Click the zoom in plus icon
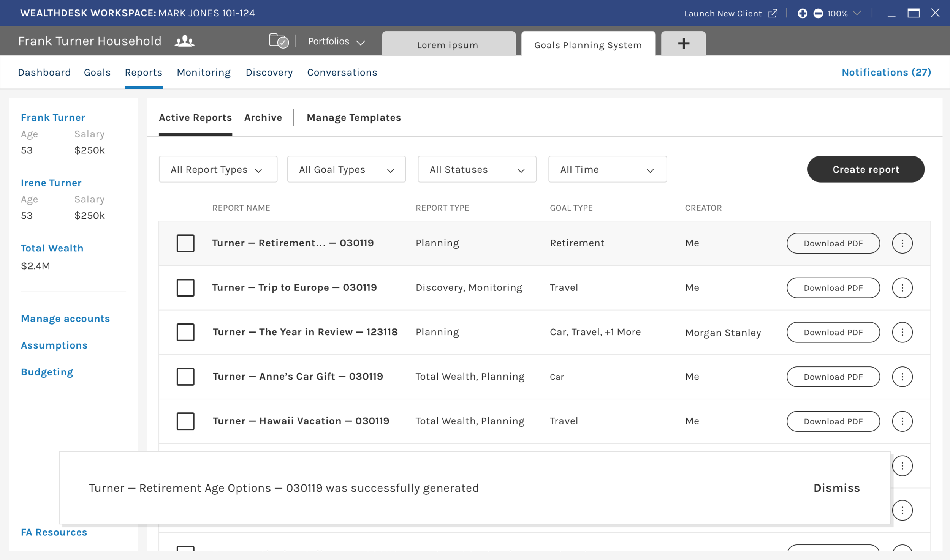 tap(802, 13)
